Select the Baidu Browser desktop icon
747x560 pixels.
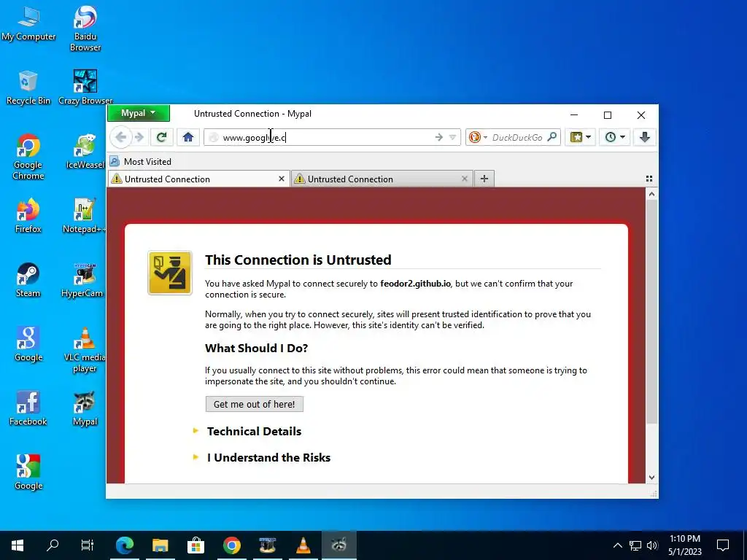[x=85, y=28]
